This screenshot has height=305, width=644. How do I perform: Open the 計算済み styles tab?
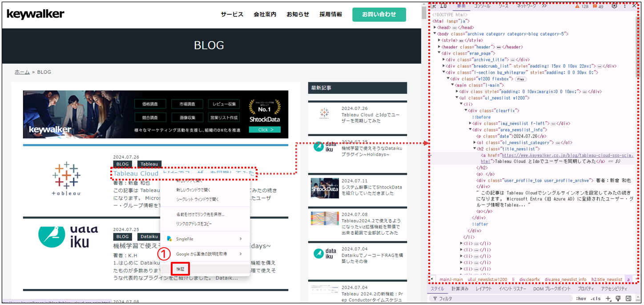click(460, 289)
